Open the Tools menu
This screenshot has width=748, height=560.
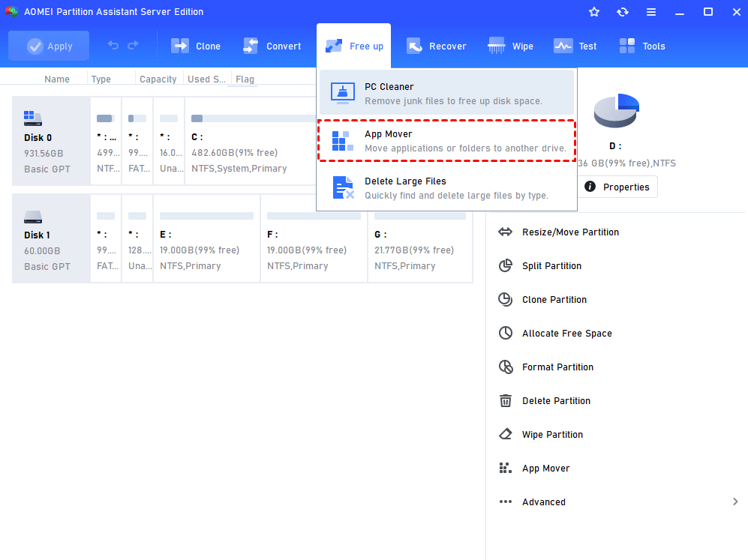(x=641, y=46)
